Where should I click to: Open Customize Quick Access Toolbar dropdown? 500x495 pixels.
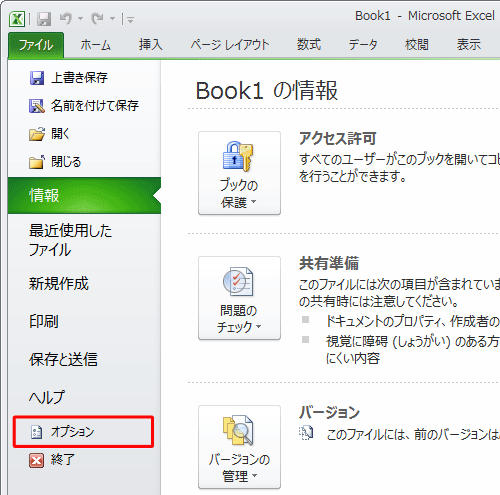(130, 20)
